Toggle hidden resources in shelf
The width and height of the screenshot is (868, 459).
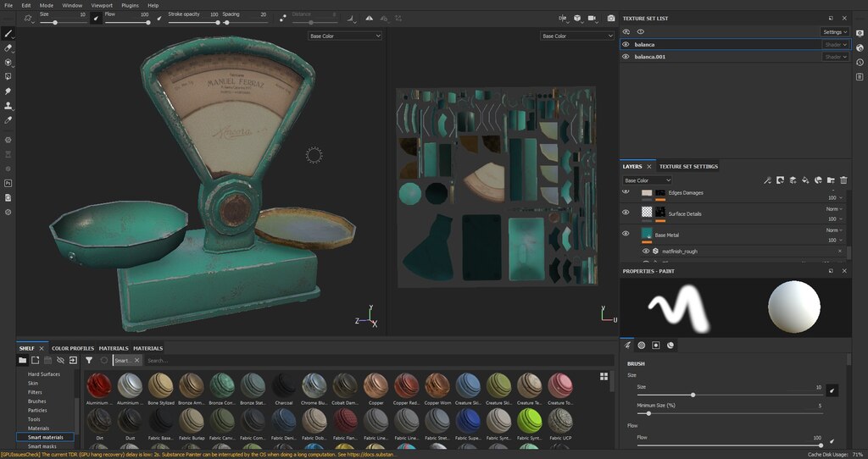tap(60, 360)
